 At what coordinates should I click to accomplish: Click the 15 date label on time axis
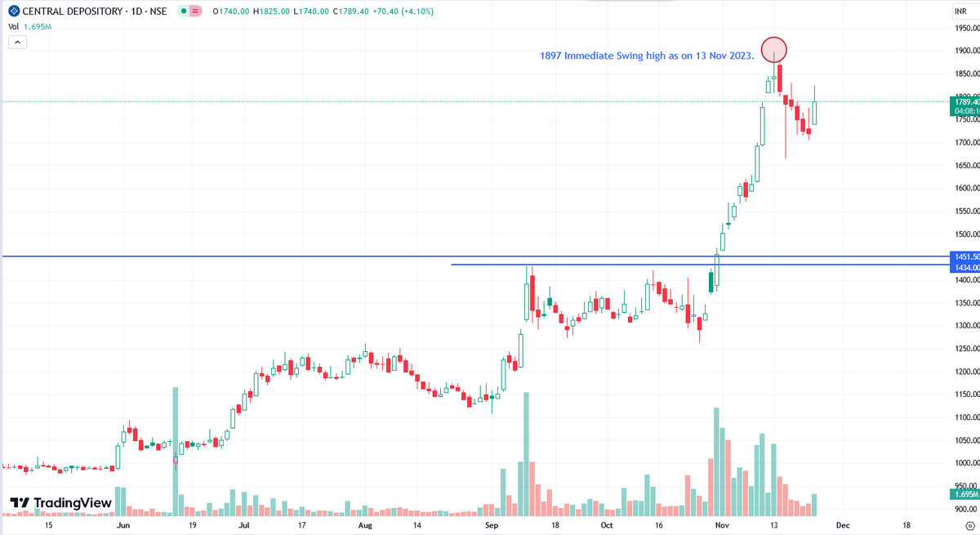click(48, 526)
